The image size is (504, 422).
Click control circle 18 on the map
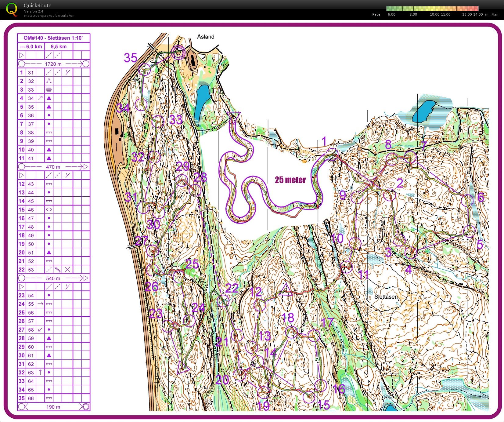pos(291,332)
